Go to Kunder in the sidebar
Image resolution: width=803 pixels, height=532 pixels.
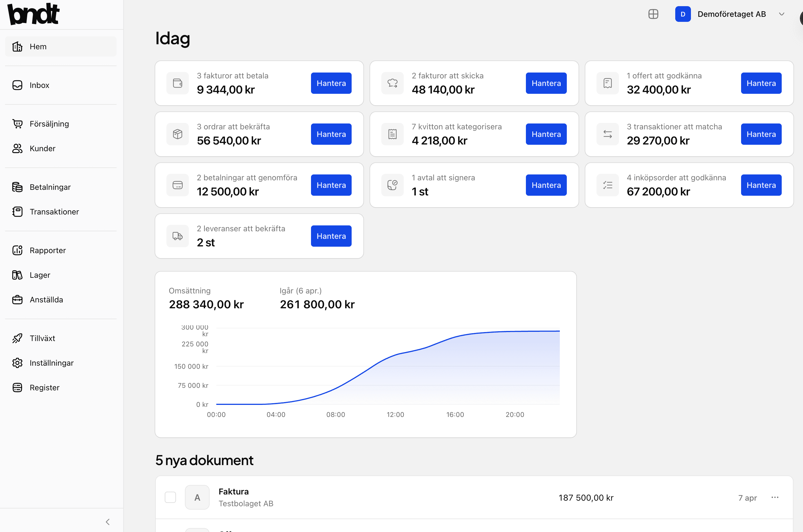tap(42, 149)
